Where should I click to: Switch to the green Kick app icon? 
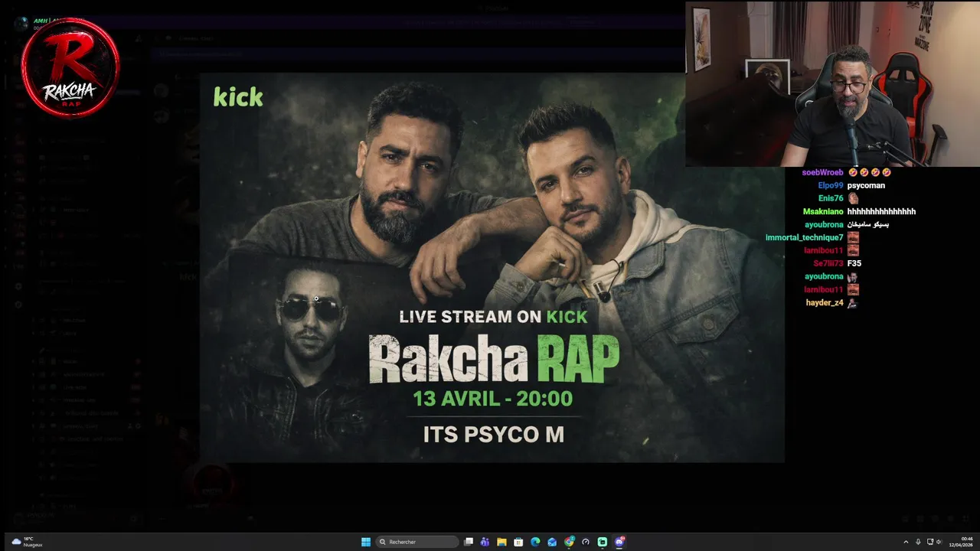pos(603,542)
